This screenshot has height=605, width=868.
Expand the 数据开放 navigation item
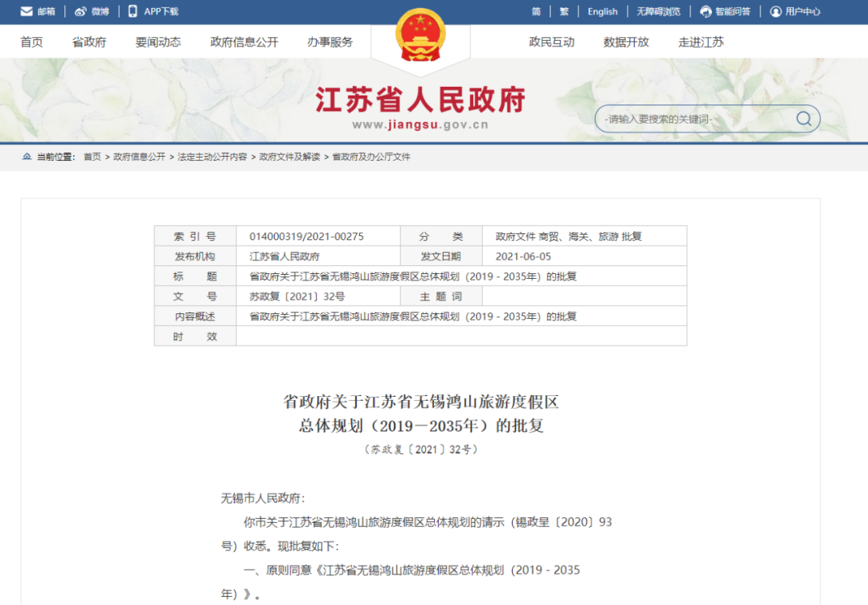[x=626, y=43]
